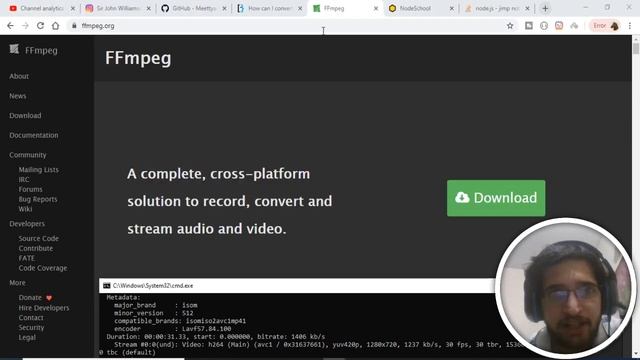Screen dimensions: 640x360
Task: Click the Community sidebar heading
Action: tap(28, 155)
